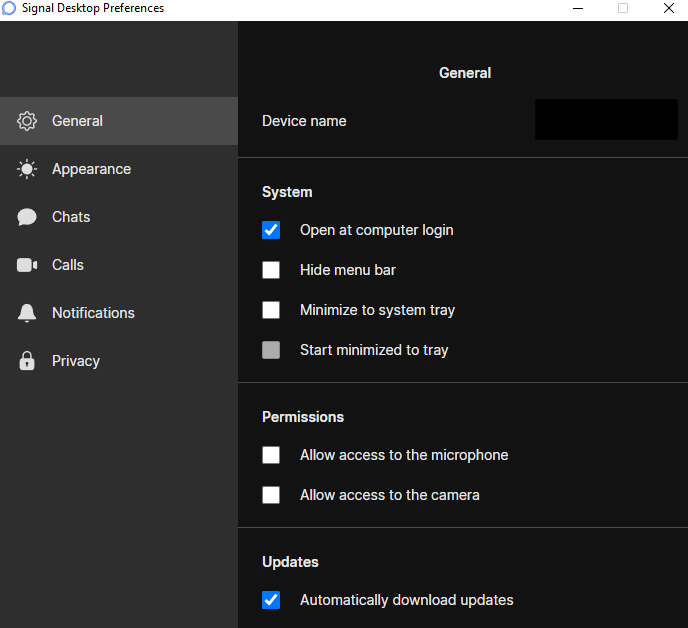The image size is (688, 628).
Task: Click Minimize to system tray label text
Action: pos(377,310)
